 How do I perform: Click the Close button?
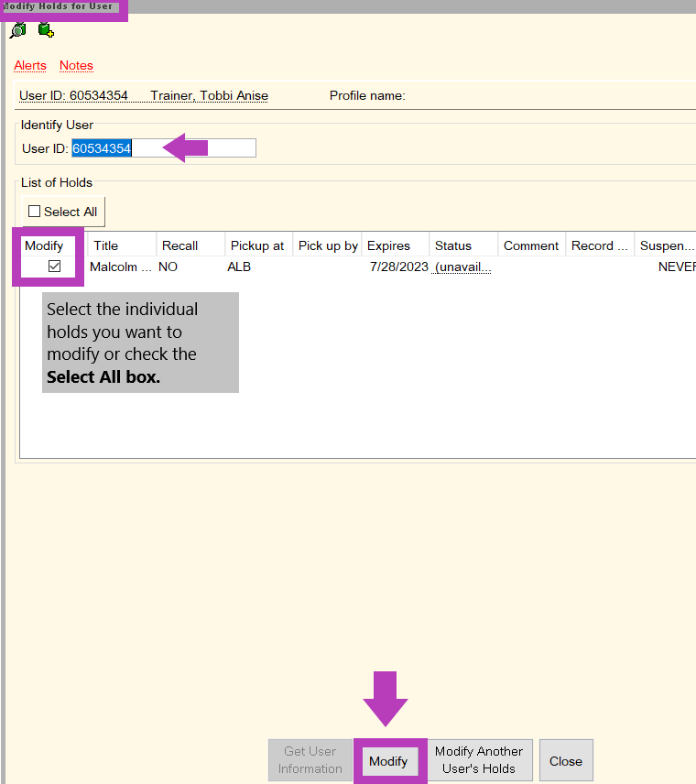pos(566,761)
